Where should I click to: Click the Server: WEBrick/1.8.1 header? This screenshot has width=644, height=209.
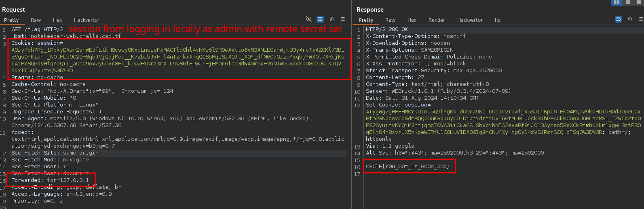438,91
